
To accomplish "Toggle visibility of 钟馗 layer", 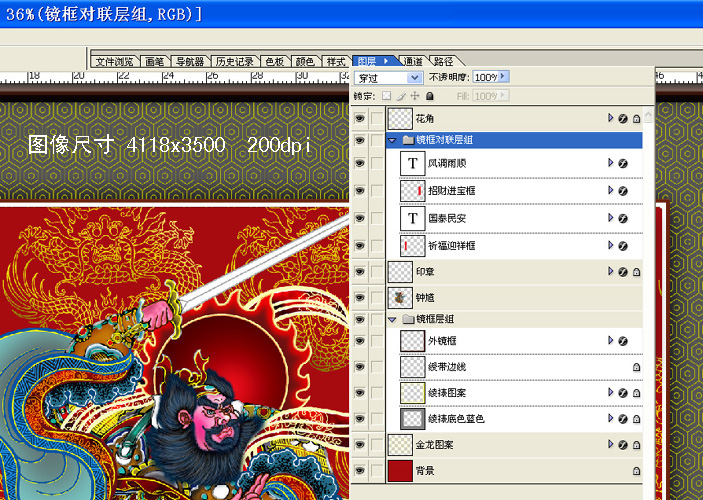I will (360, 298).
